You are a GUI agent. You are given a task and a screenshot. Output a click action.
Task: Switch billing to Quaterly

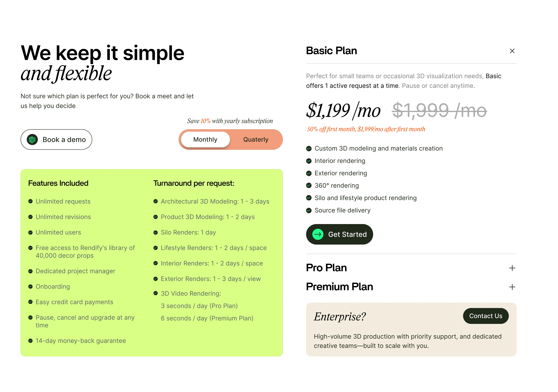pyautogui.click(x=256, y=140)
